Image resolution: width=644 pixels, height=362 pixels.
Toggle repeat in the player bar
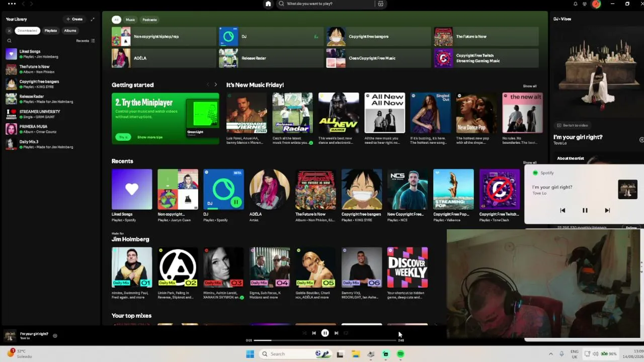point(346,333)
